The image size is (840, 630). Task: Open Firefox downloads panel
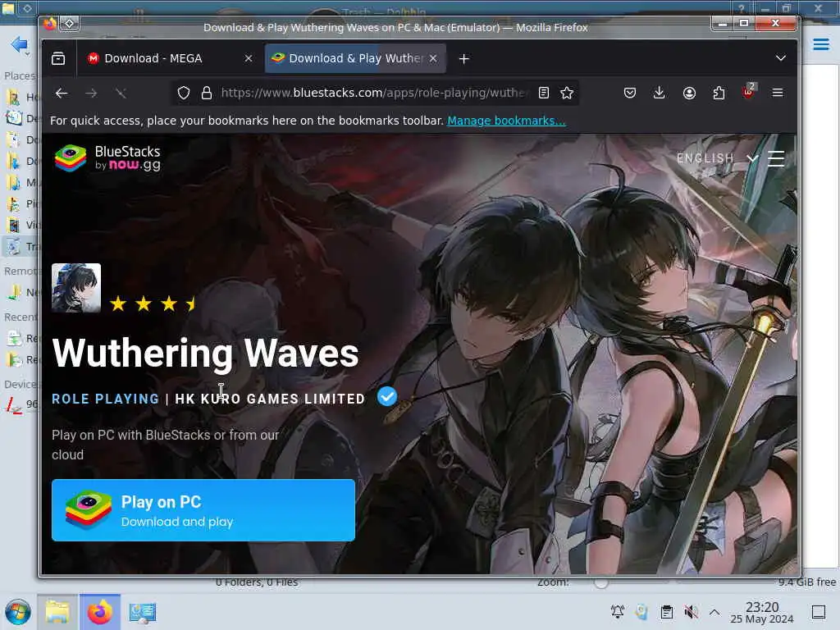(660, 94)
